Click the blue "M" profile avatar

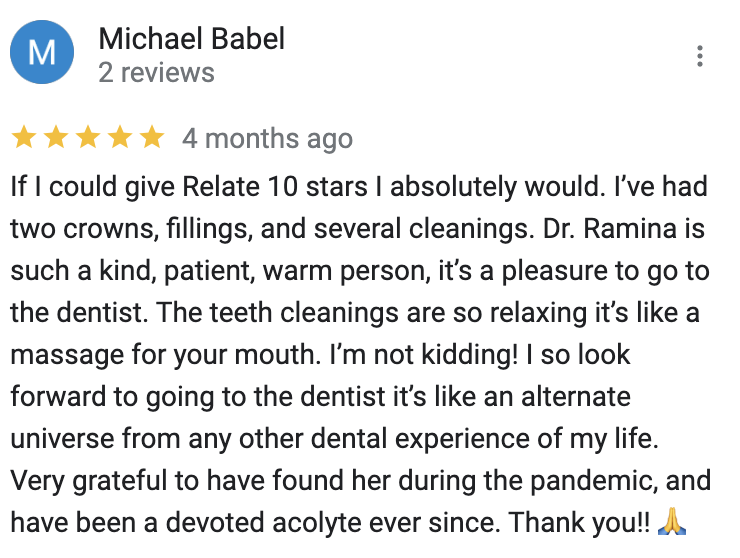[x=42, y=54]
